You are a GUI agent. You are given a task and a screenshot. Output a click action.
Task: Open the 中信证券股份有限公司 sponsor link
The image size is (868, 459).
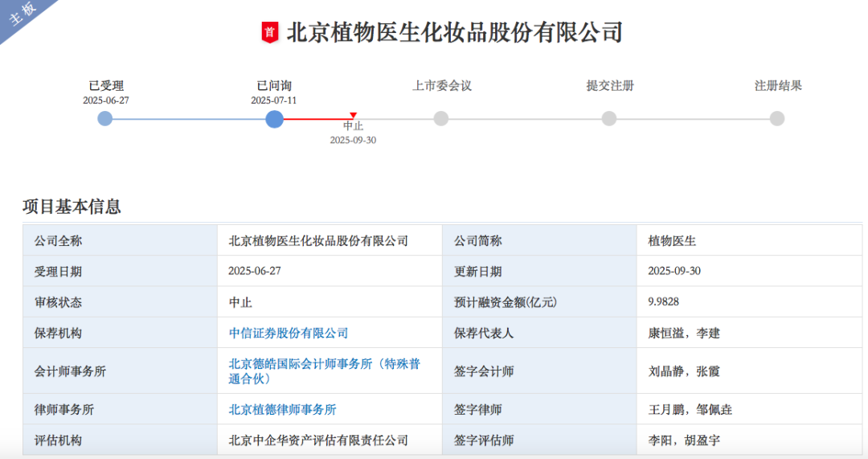pyautogui.click(x=289, y=333)
